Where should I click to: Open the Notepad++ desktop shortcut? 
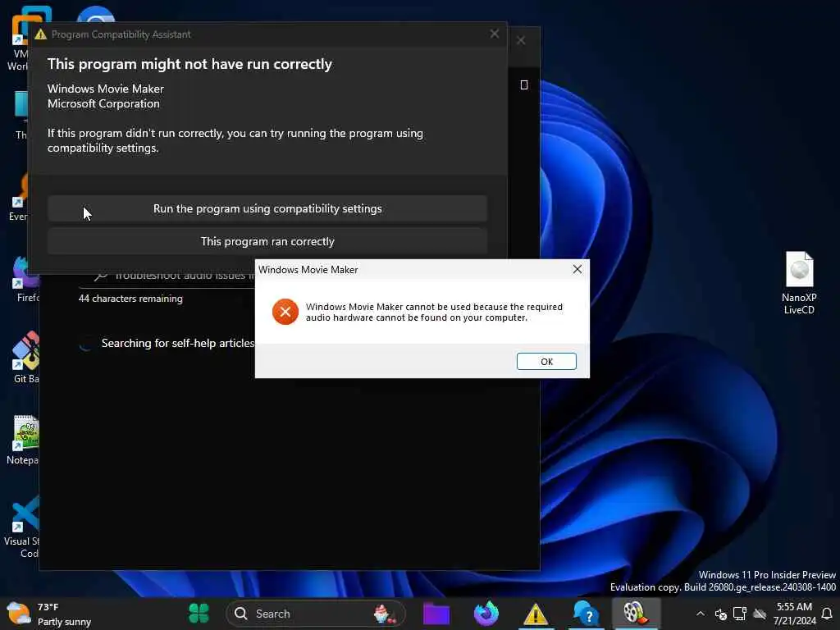pos(21,440)
